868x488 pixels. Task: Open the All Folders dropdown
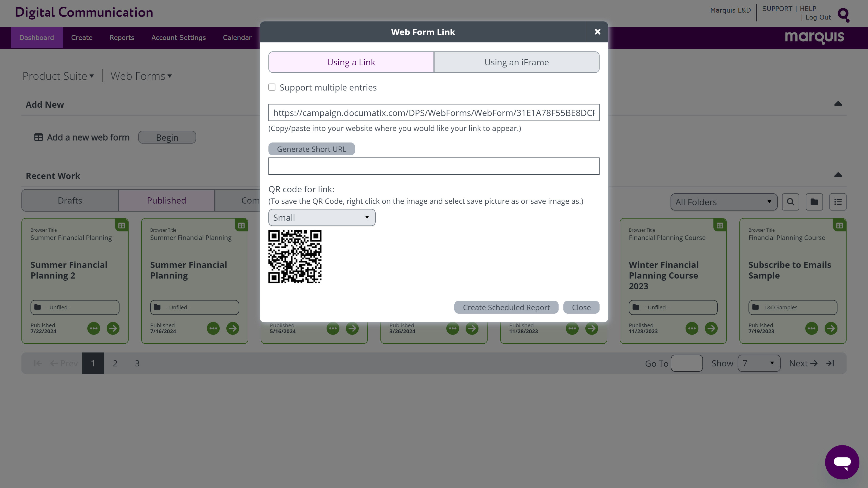tap(724, 202)
